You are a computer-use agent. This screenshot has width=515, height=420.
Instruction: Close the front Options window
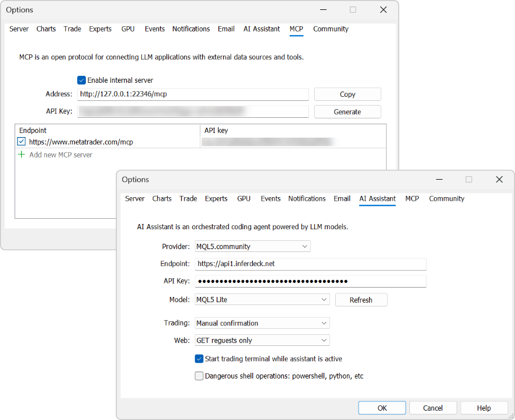(x=499, y=180)
